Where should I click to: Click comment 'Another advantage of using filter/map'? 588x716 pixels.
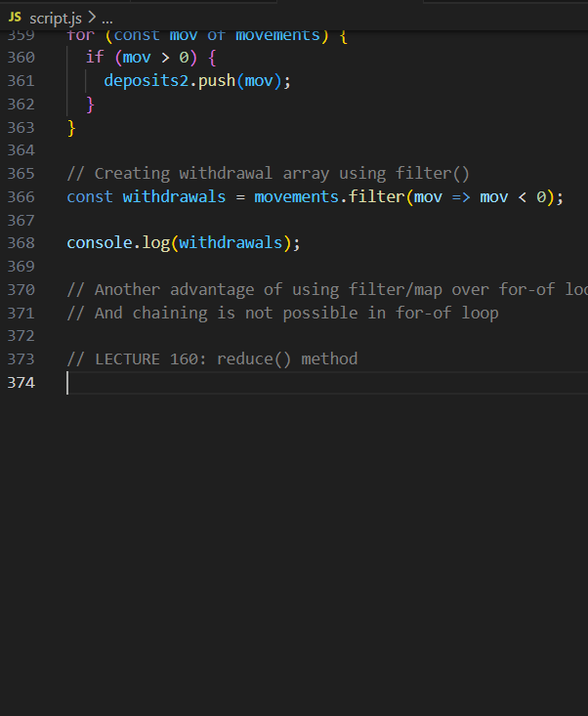click(x=255, y=289)
